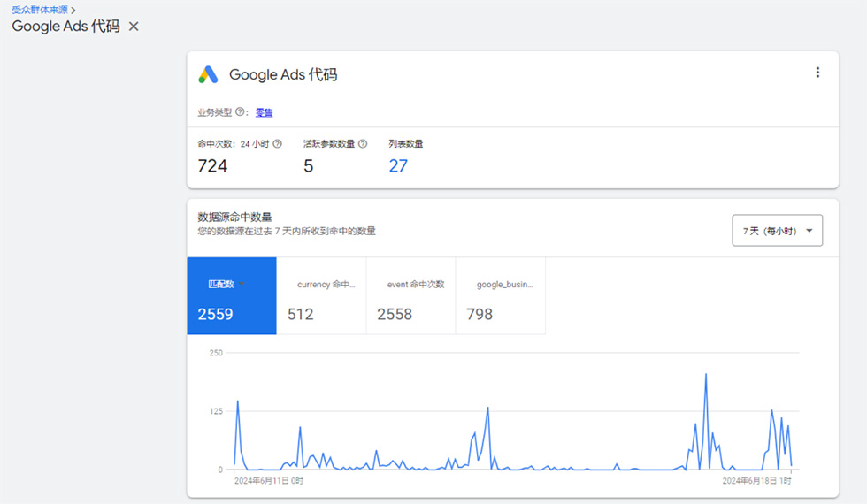867x504 pixels.
Task: Click help icon next to 命中次数 24 小时
Action: click(x=277, y=143)
